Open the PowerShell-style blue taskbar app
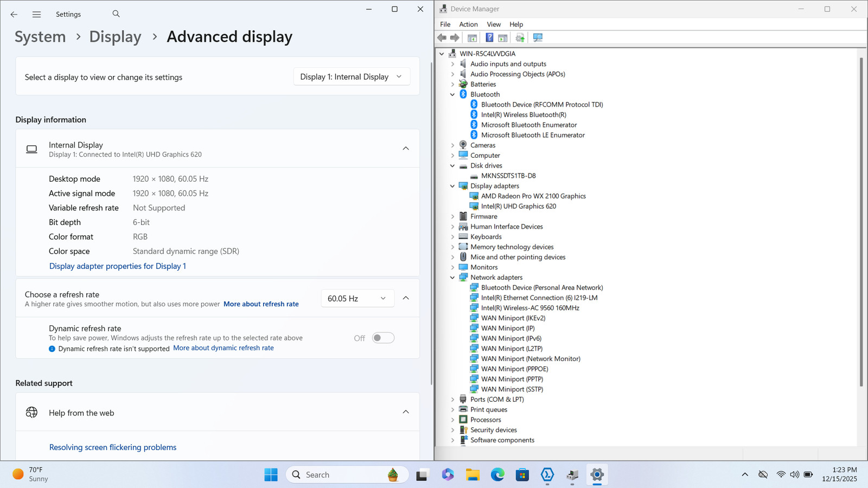This screenshot has width=868, height=488. [x=547, y=475]
